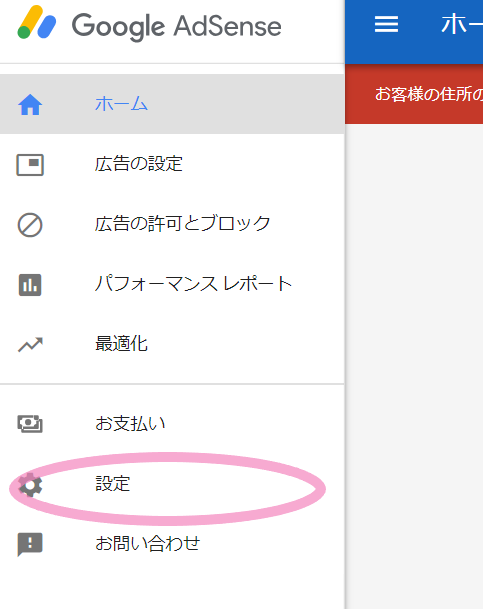Click the payments money icon

click(30, 424)
